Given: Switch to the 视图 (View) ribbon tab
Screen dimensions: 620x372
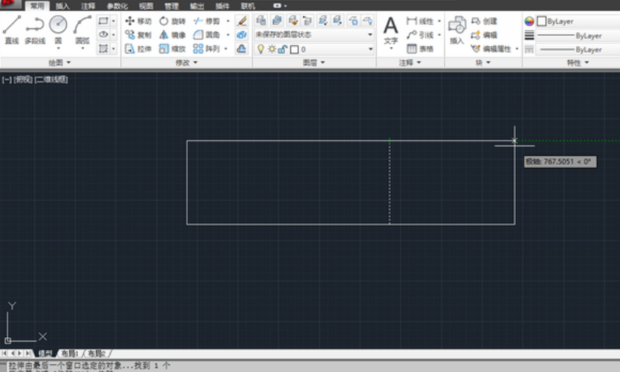Looking at the screenshot, I should (x=146, y=6).
